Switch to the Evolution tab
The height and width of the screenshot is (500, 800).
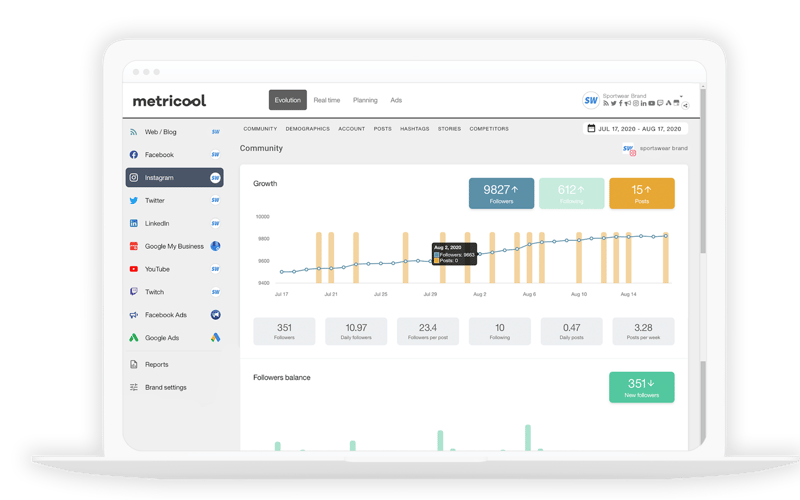click(288, 100)
